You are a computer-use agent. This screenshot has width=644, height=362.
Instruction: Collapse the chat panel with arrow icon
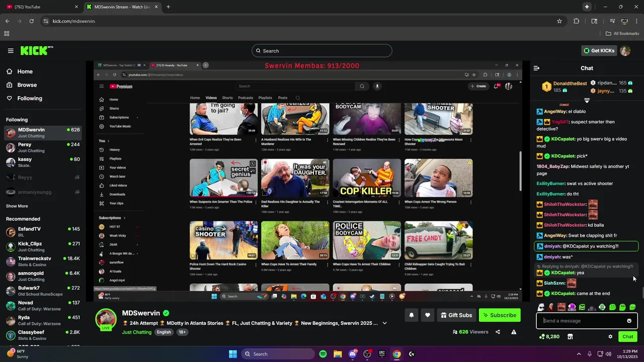click(x=536, y=68)
